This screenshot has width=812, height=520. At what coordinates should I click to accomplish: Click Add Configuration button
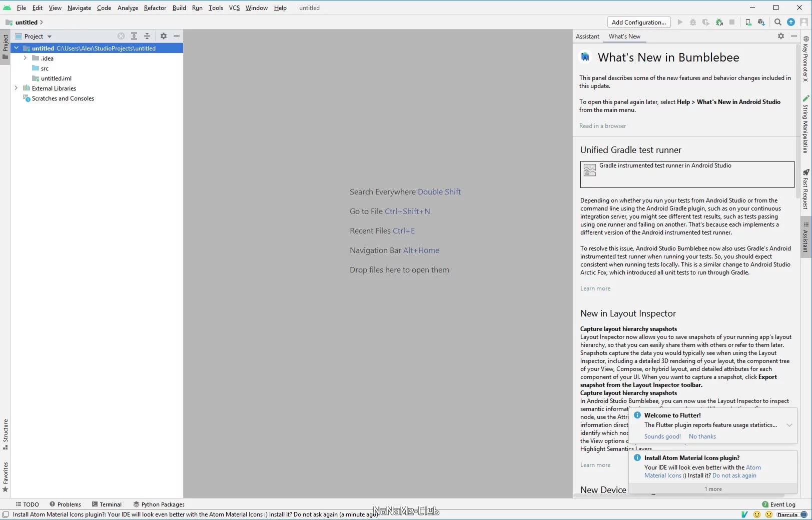639,22
